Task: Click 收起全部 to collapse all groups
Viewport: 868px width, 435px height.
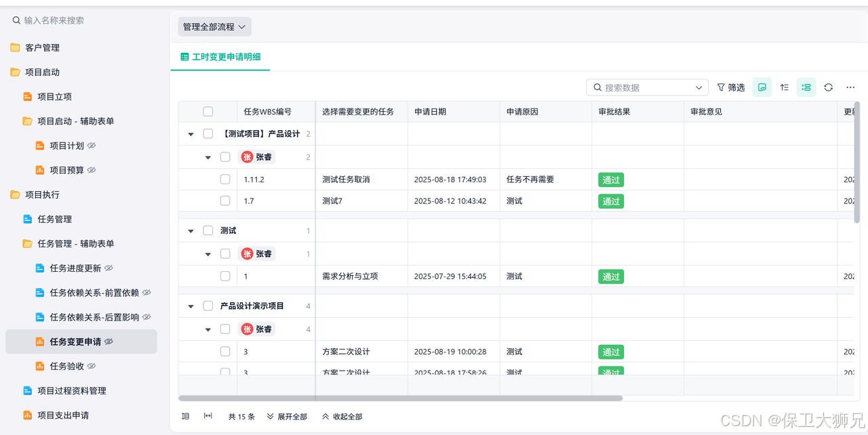Action: coord(342,417)
